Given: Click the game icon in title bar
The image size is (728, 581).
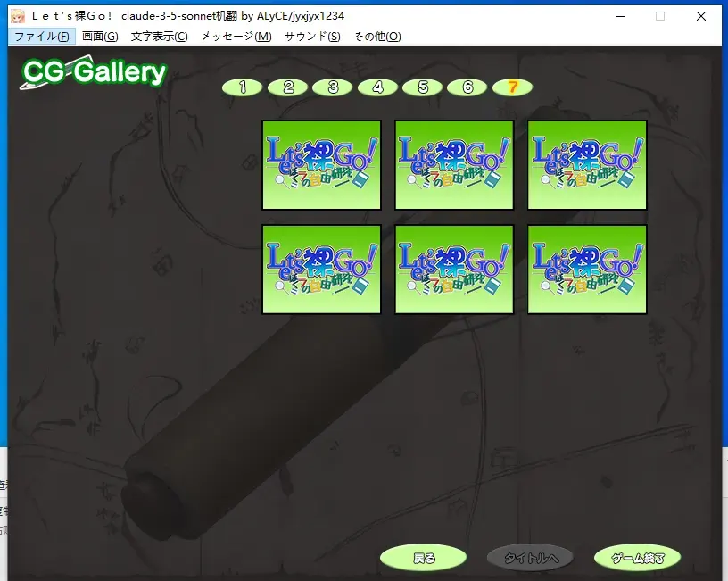Looking at the screenshot, I should click(x=18, y=16).
